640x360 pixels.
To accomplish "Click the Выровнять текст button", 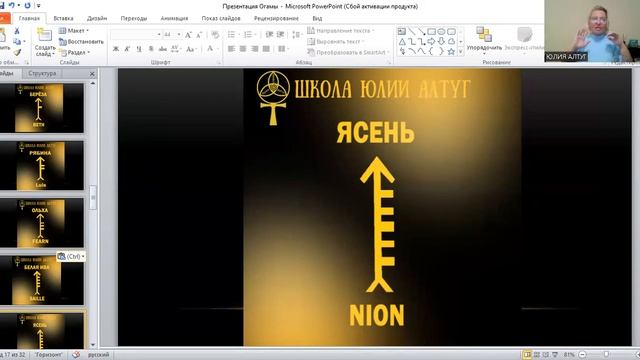I will pos(336,42).
